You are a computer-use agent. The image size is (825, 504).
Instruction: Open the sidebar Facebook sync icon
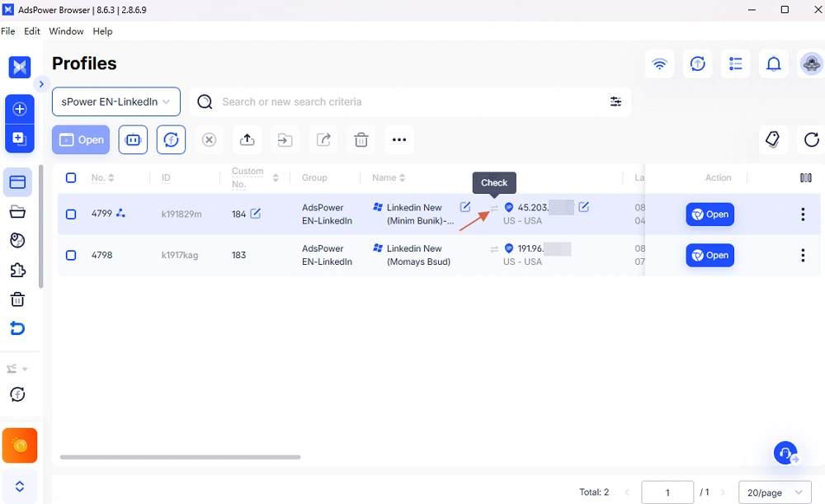click(x=17, y=394)
